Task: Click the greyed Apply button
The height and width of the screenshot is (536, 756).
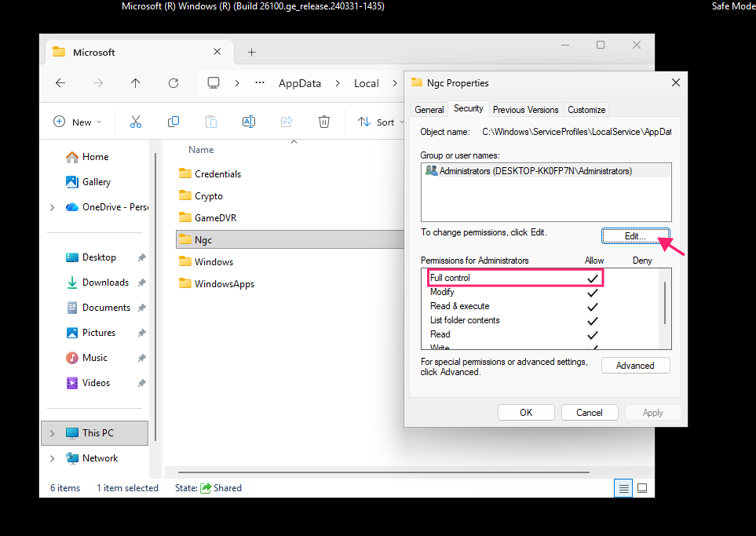Action: tap(653, 413)
